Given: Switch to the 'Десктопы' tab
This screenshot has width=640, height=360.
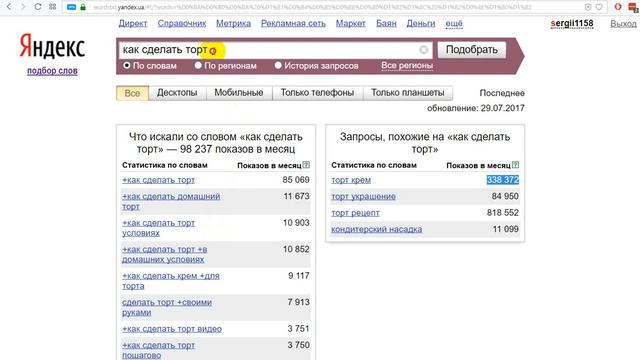Looking at the screenshot, I should (x=177, y=93).
